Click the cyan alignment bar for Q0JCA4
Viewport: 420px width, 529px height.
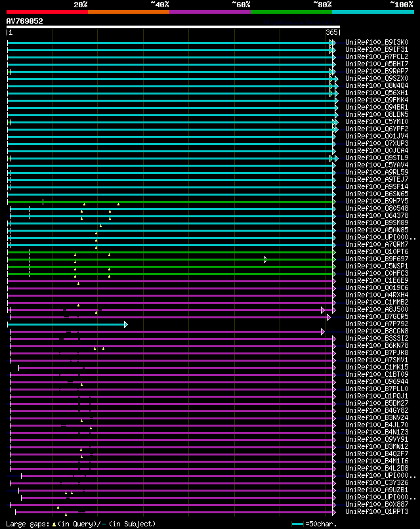pos(171,151)
